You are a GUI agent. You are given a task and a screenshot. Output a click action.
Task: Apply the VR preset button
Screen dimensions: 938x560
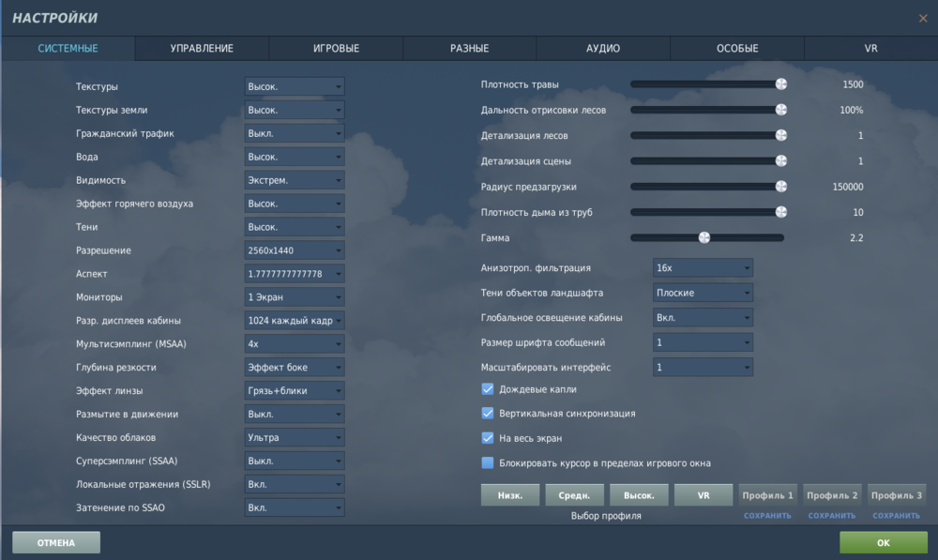(x=703, y=495)
